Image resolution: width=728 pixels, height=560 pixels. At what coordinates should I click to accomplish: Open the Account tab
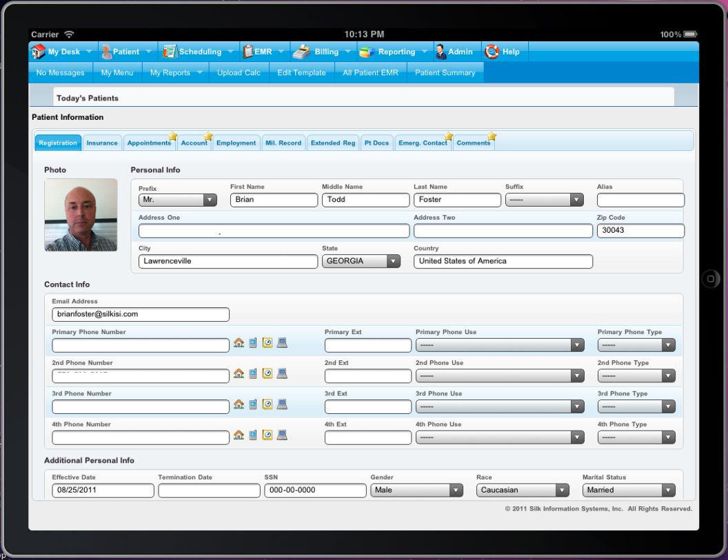pyautogui.click(x=194, y=143)
